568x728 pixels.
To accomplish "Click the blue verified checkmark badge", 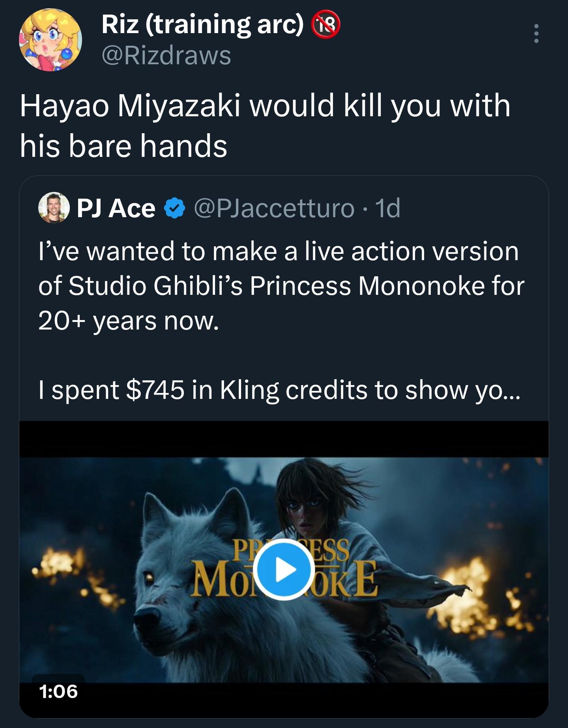I will pyautogui.click(x=174, y=209).
